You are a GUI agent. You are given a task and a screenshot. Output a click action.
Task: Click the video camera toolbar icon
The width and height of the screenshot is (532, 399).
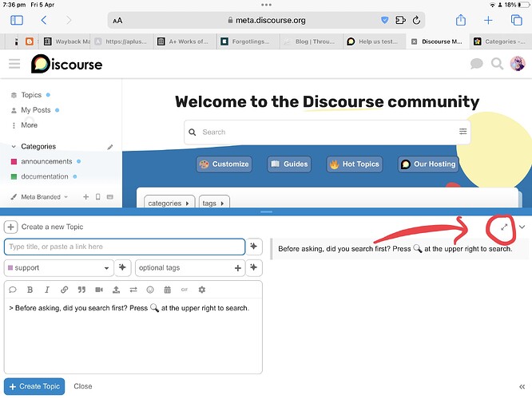pyautogui.click(x=99, y=290)
